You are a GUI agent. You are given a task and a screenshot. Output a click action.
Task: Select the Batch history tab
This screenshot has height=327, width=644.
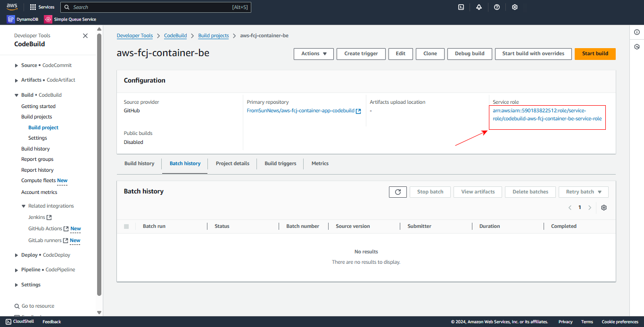[185, 164]
